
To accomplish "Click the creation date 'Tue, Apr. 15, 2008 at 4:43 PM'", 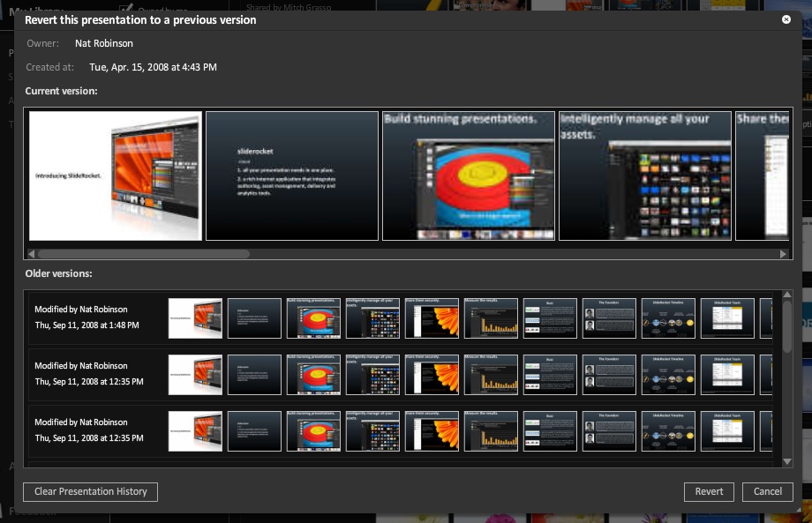I will click(154, 67).
